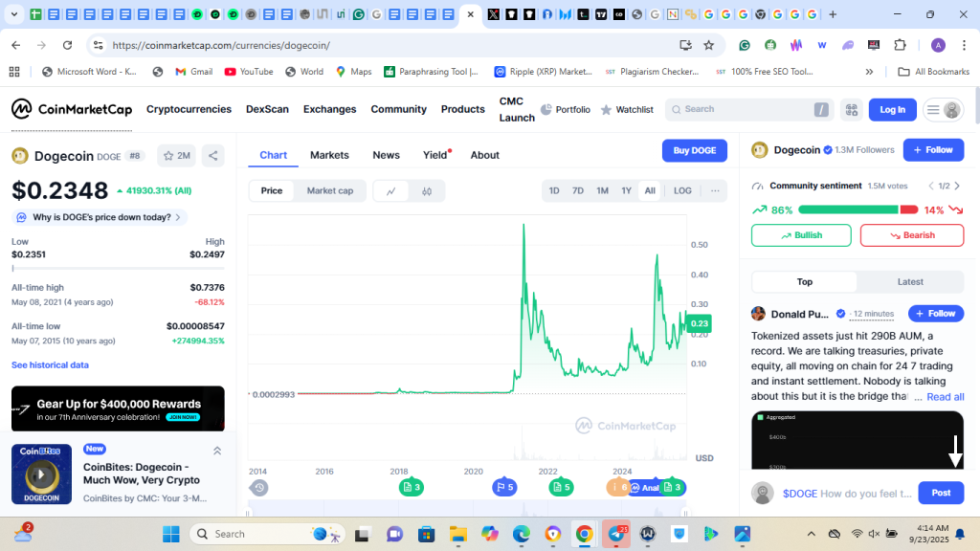Click the chart history clock marker
Screen dimensions: 980x551
pos(258,487)
